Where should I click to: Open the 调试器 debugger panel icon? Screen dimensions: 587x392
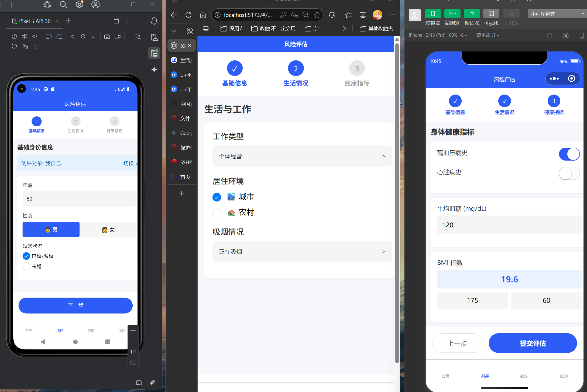[x=472, y=14]
